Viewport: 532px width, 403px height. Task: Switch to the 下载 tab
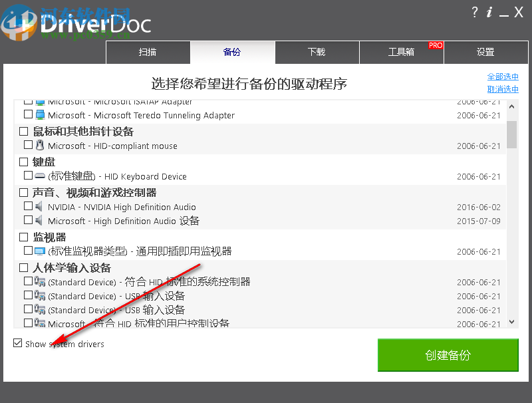click(317, 52)
